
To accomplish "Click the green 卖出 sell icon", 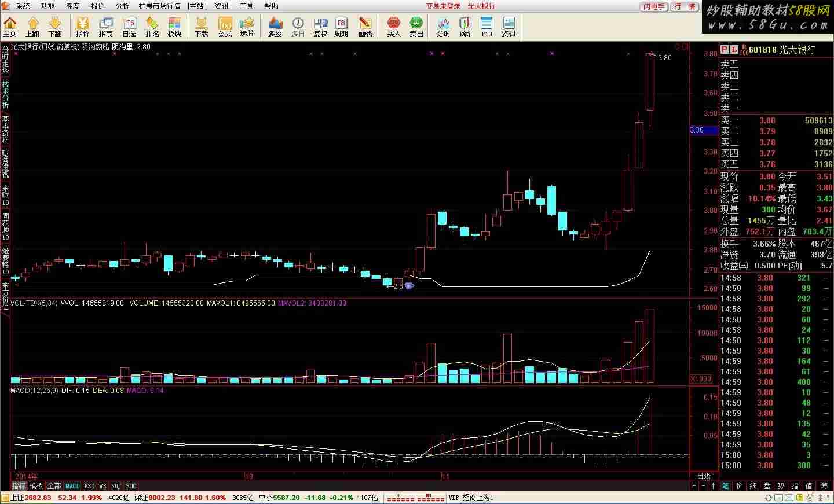I will tap(416, 27).
